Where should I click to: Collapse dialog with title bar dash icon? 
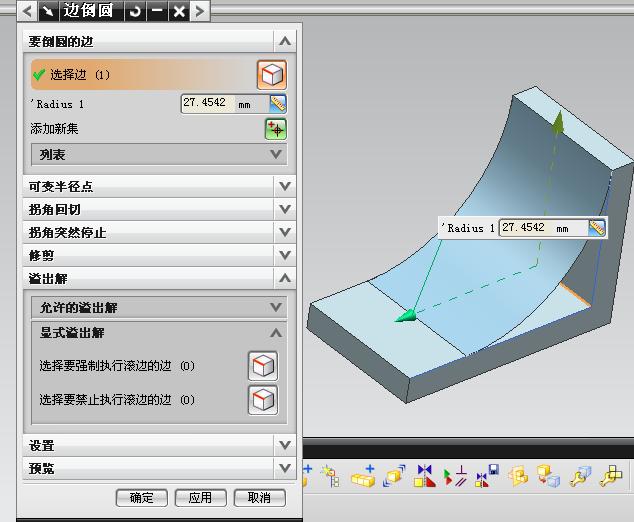click(x=157, y=11)
